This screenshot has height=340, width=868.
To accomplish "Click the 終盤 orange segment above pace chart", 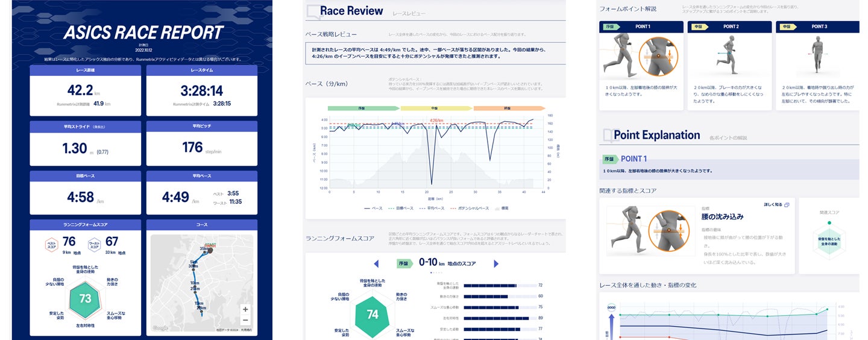I will pyautogui.click(x=509, y=108).
